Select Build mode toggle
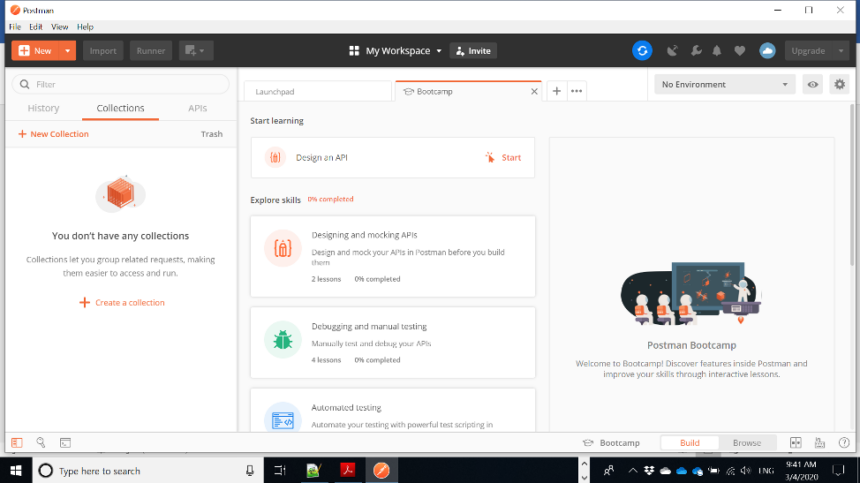 point(689,442)
